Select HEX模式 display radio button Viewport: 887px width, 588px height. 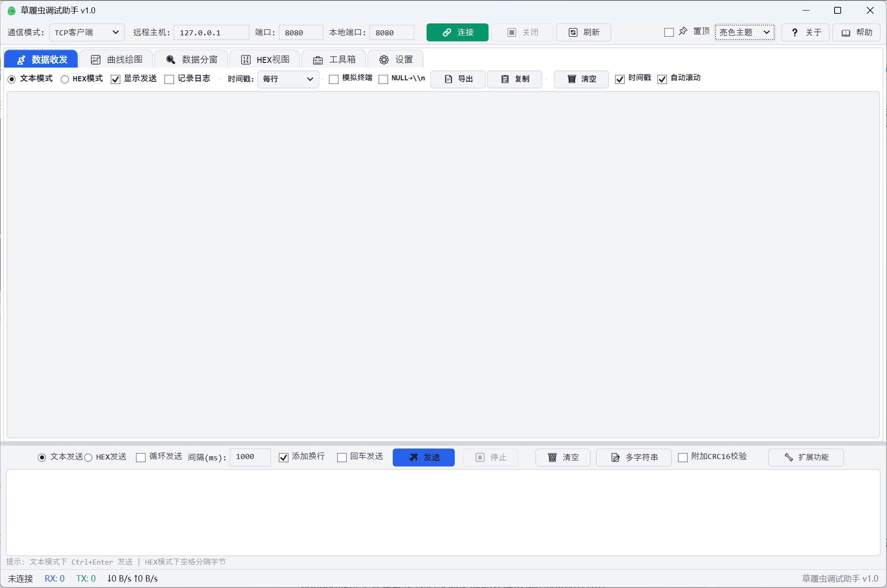pyautogui.click(x=65, y=79)
